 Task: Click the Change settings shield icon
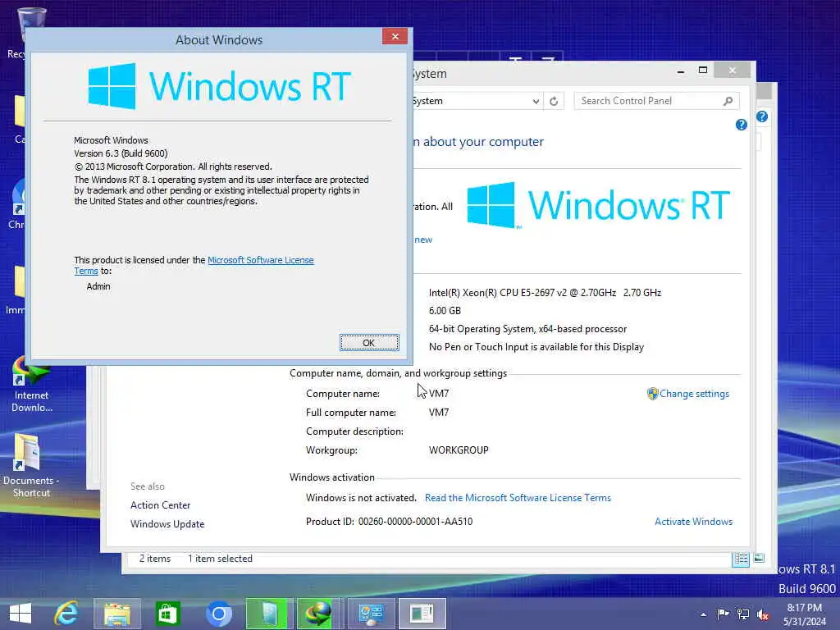652,394
